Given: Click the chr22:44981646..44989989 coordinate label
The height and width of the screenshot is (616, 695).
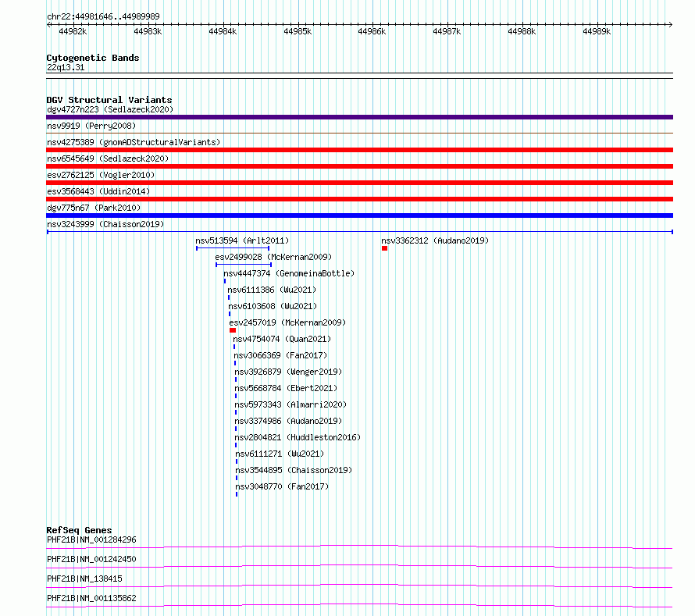Looking at the screenshot, I should [103, 17].
